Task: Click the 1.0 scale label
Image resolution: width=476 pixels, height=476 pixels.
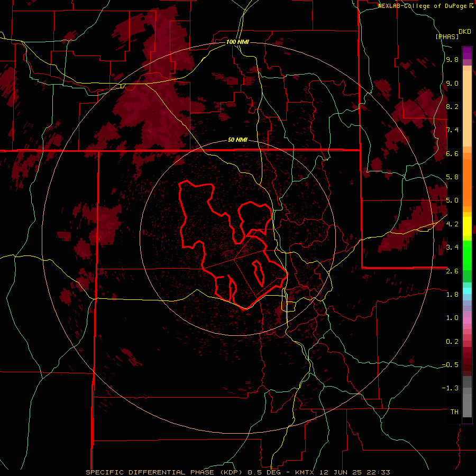Action: tap(452, 318)
